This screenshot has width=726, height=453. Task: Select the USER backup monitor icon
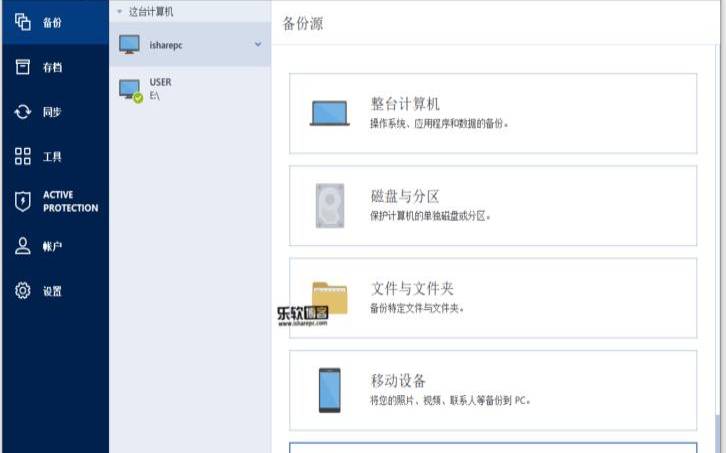point(131,90)
